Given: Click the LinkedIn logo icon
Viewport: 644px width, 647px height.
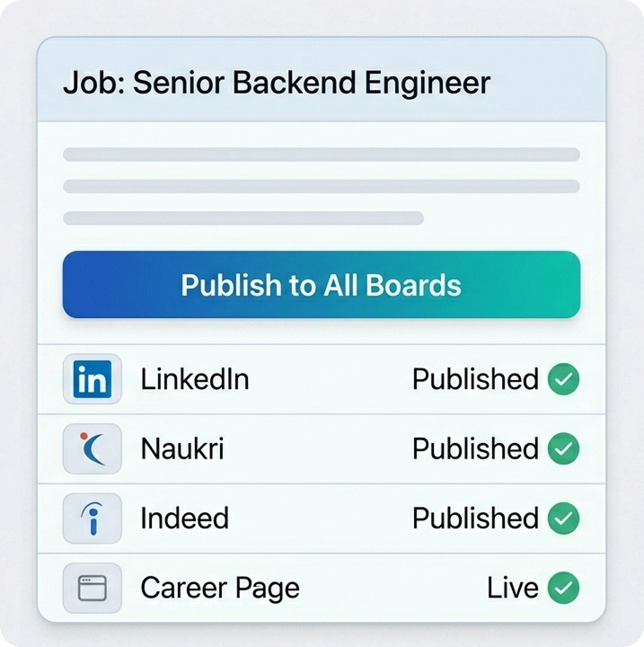Looking at the screenshot, I should (93, 379).
